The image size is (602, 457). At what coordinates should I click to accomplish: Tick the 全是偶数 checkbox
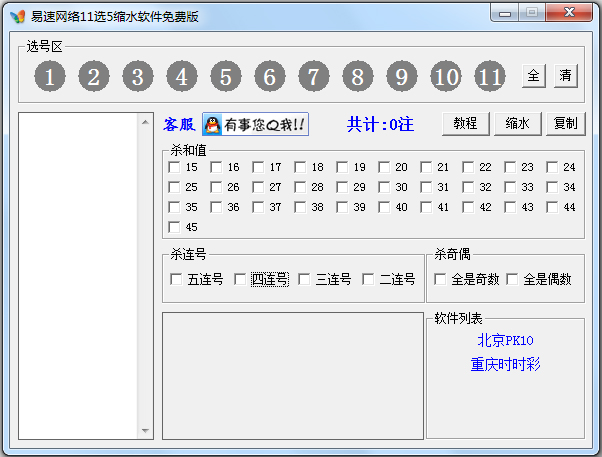click(512, 279)
